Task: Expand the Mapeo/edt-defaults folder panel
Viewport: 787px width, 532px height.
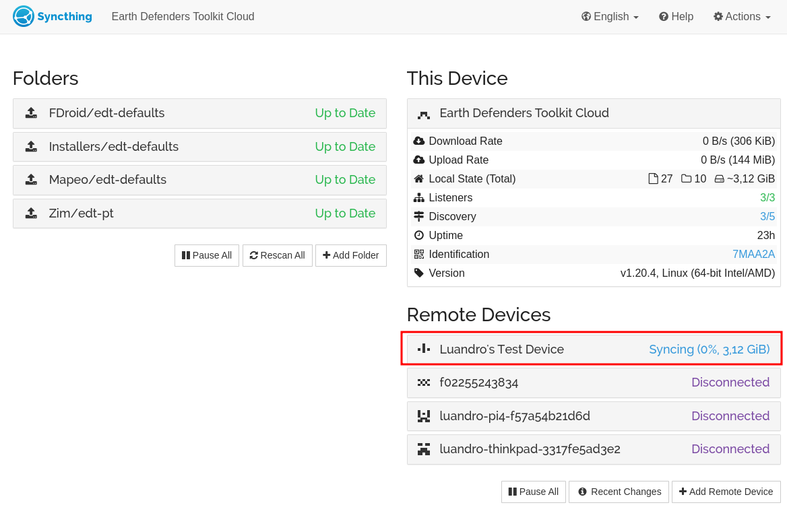Action: (x=199, y=180)
